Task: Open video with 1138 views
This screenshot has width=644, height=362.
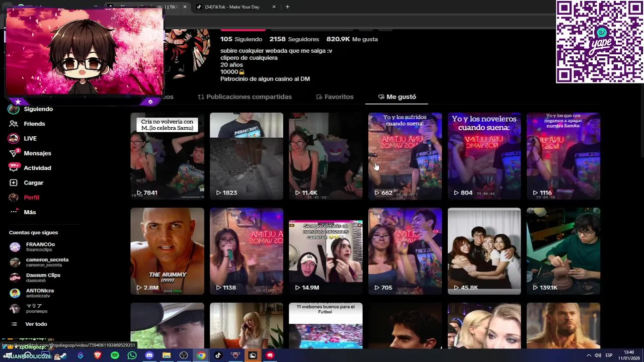Action: pos(247,251)
